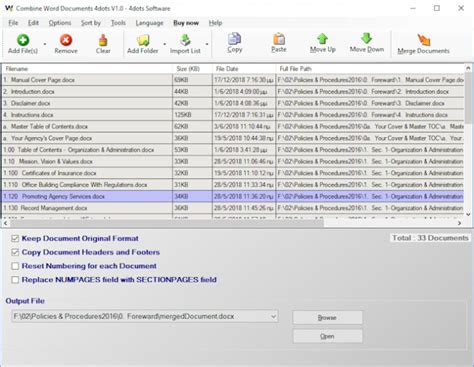Image resolution: width=474 pixels, height=367 pixels.
Task: Open the Add File(s) dropdown arrow
Action: point(45,44)
